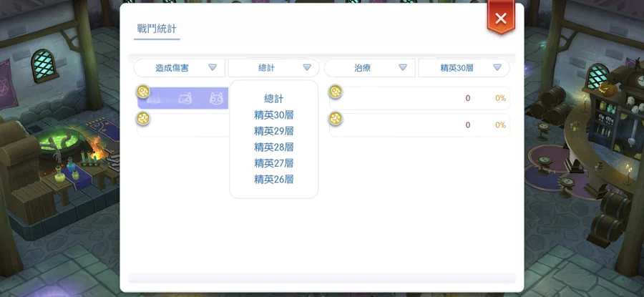Click gold emblem icon on second damage row
This screenshot has width=644, height=297.
click(143, 119)
